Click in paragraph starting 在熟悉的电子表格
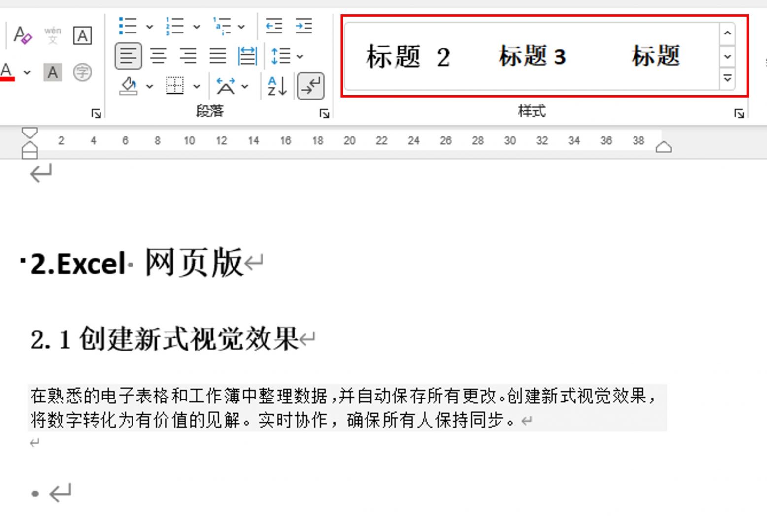 click(x=347, y=408)
